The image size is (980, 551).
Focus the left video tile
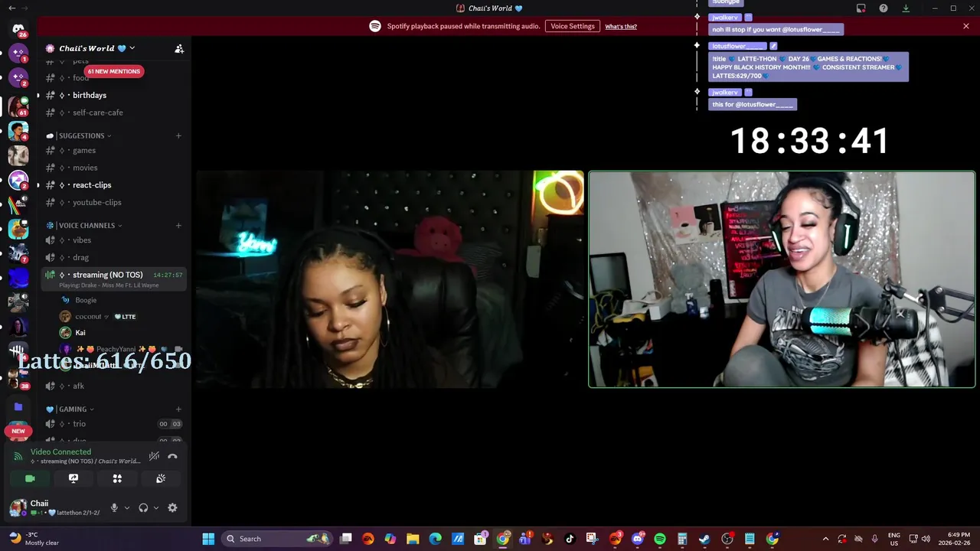click(x=390, y=279)
